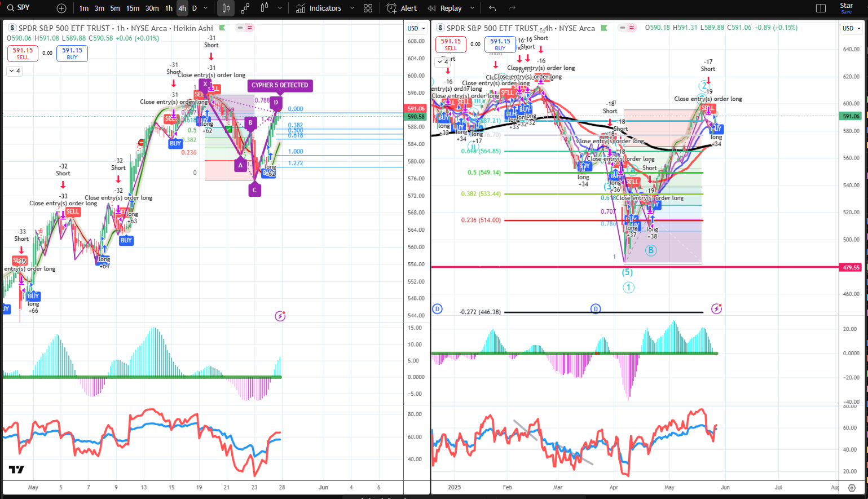868x499 pixels.
Task: Click the 0.5 (549.14) Fibonacci level label
Action: [x=484, y=173]
